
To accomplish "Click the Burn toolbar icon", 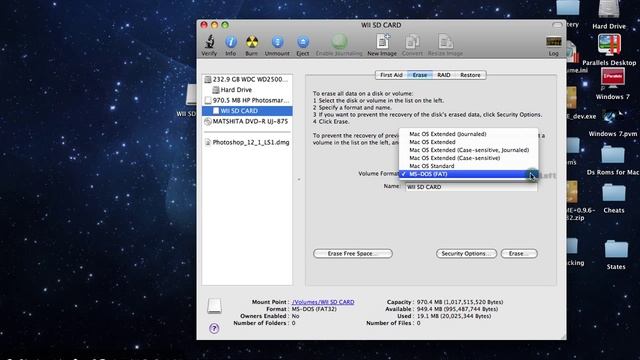I will click(x=252, y=42).
